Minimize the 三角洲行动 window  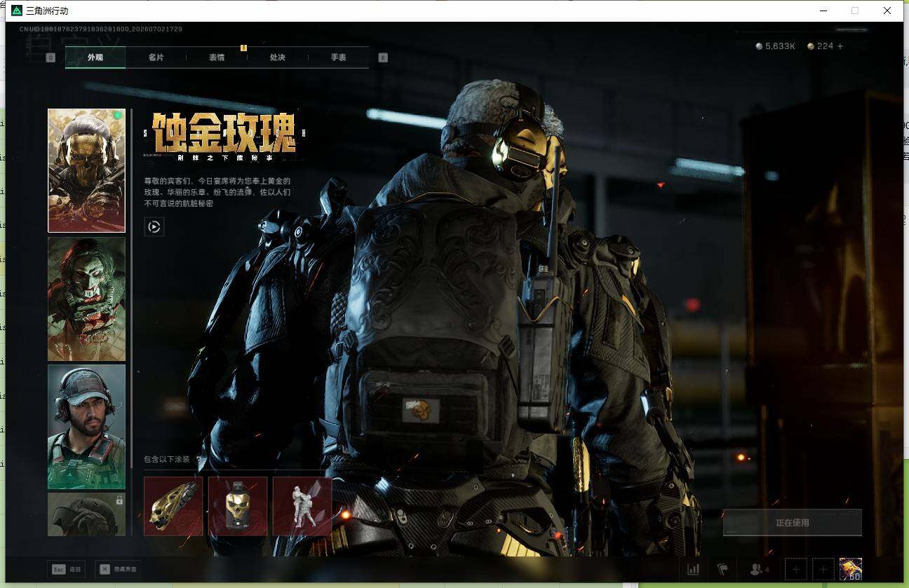[x=822, y=11]
